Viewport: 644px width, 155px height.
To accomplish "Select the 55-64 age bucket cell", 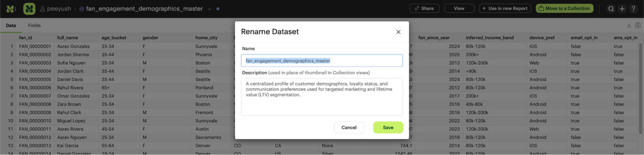I will (x=108, y=146).
